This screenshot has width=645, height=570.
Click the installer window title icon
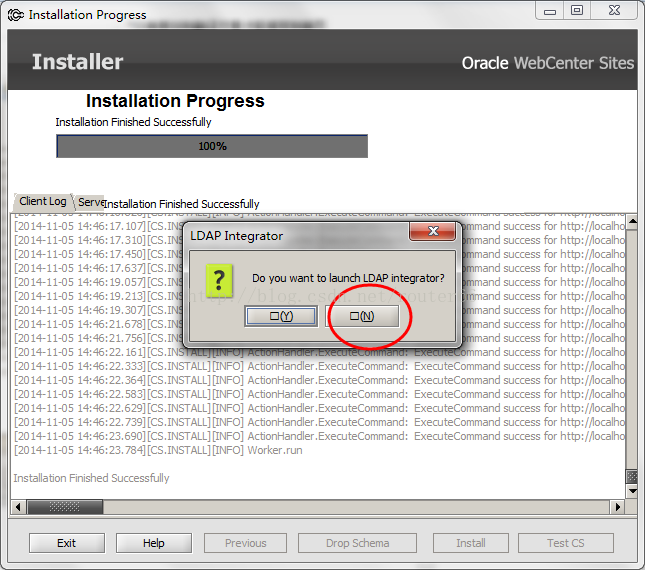[16, 15]
